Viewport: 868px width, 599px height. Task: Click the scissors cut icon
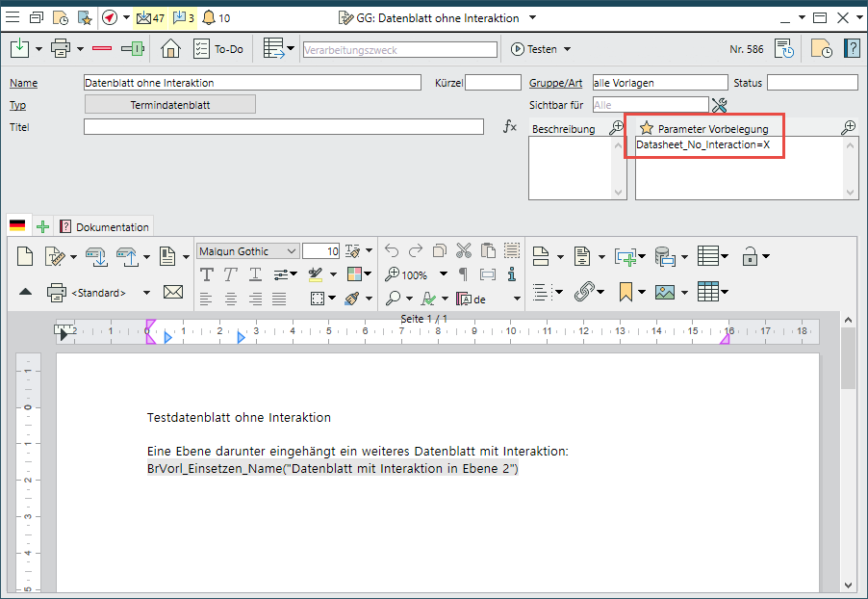(463, 251)
